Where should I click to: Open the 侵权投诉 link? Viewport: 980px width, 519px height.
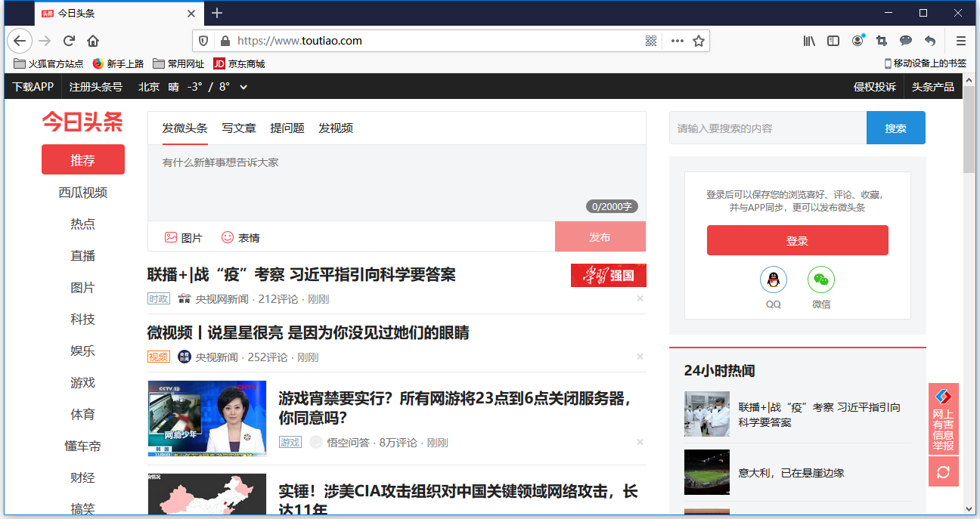click(x=875, y=87)
